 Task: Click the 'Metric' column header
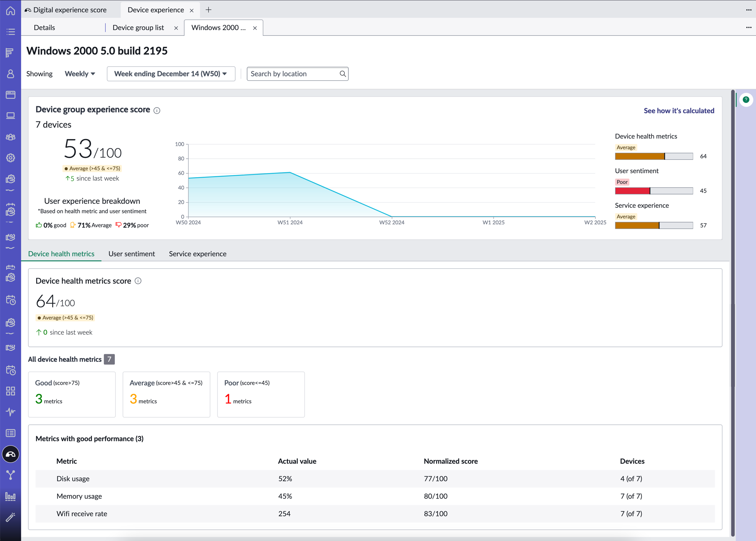click(x=67, y=461)
